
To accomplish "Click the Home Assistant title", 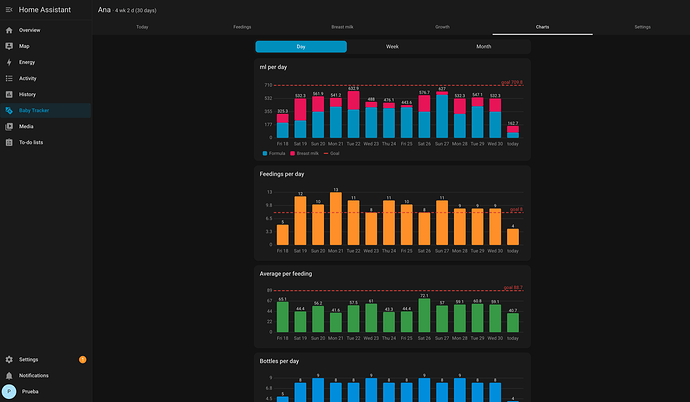I will pos(44,10).
